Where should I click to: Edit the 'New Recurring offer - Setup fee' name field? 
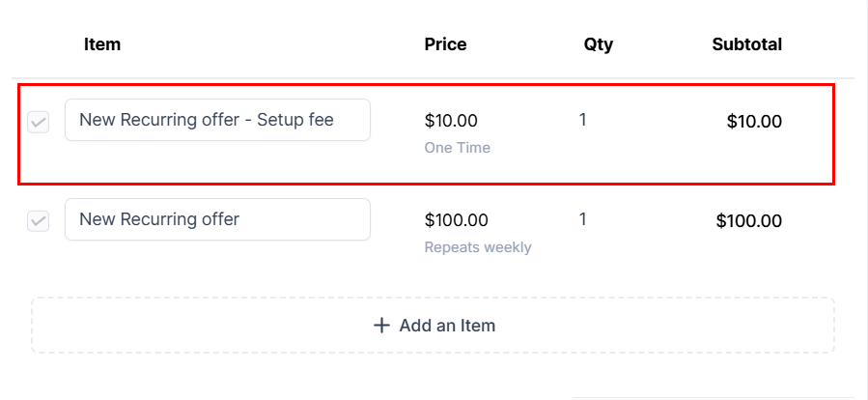[217, 120]
